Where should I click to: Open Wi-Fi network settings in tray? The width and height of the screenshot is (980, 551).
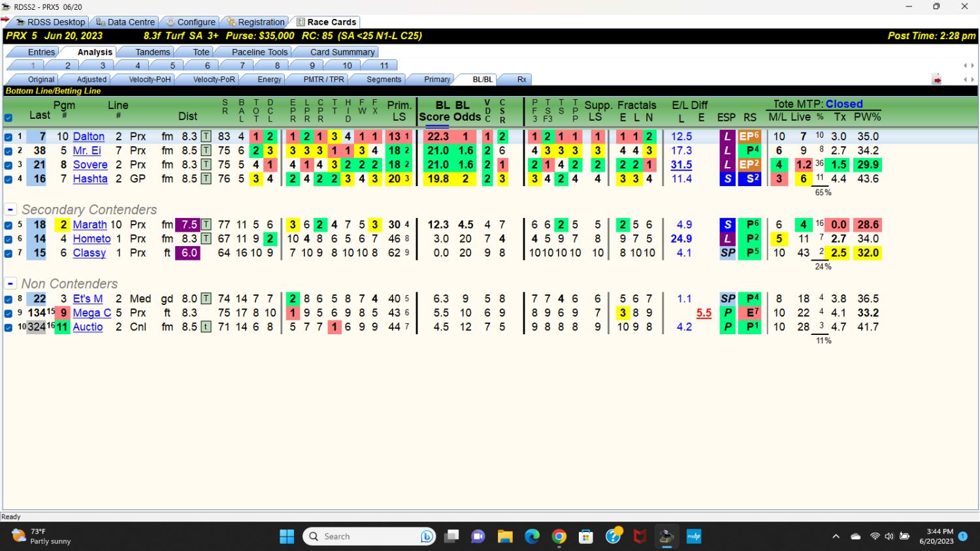coord(875,537)
